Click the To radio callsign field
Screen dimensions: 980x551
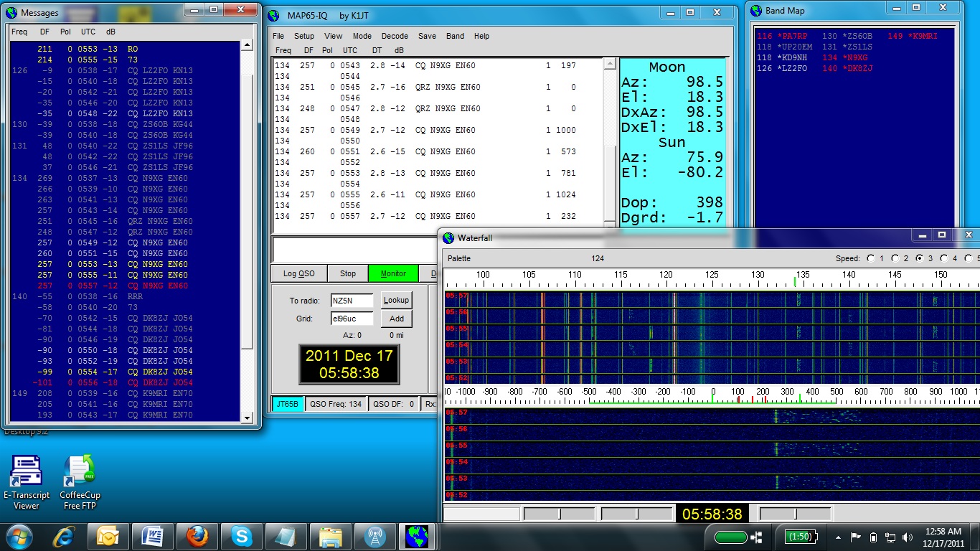click(x=352, y=301)
